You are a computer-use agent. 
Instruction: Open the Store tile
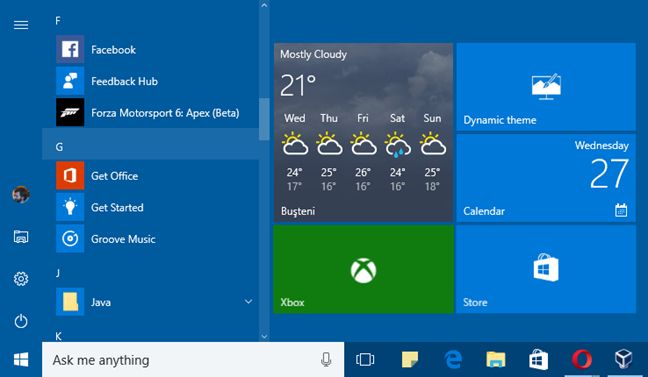tap(546, 269)
